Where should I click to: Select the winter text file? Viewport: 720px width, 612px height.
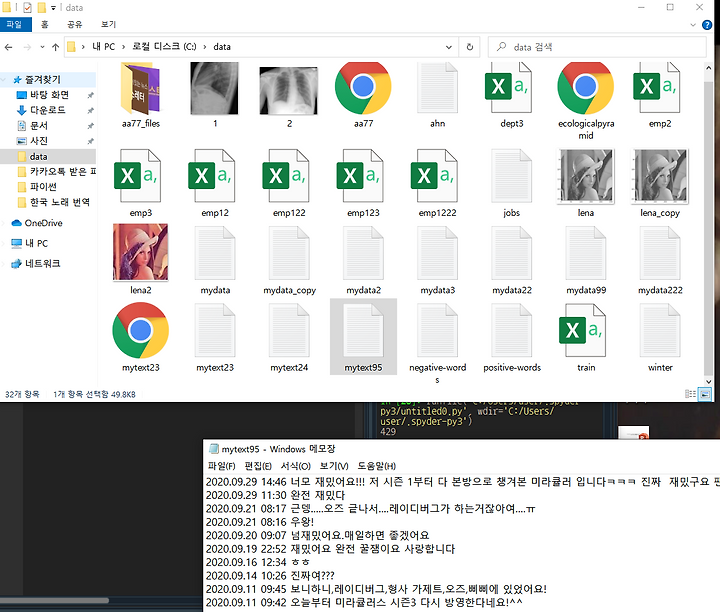pos(660,337)
